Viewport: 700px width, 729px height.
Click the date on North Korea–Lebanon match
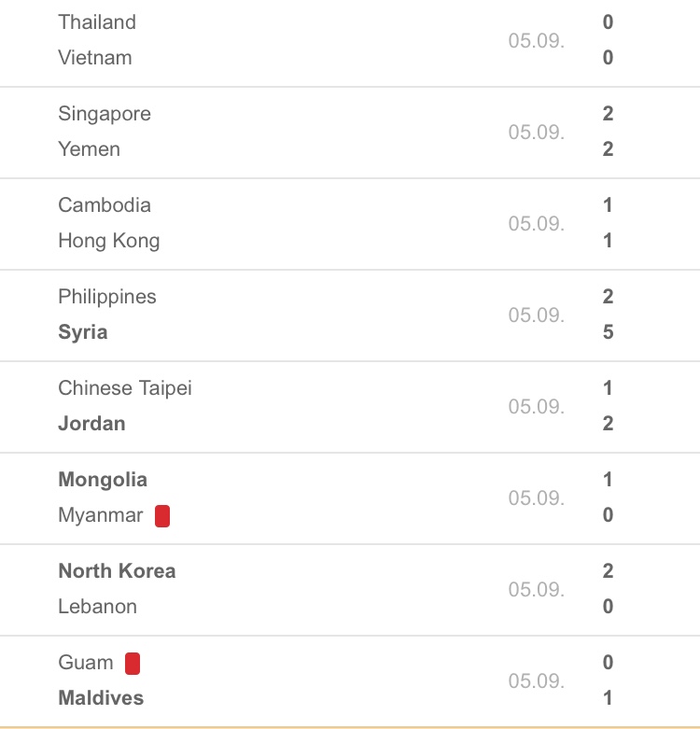537,590
